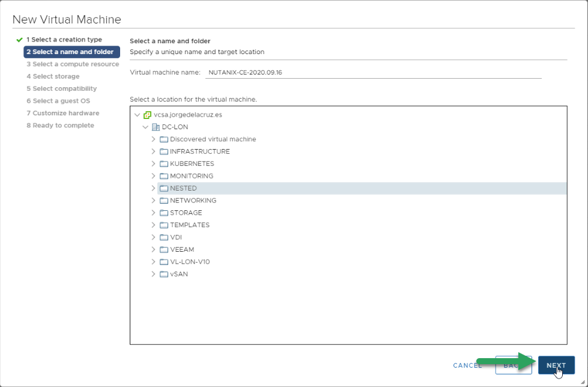Select the VEEAM folder icon

tap(164, 249)
